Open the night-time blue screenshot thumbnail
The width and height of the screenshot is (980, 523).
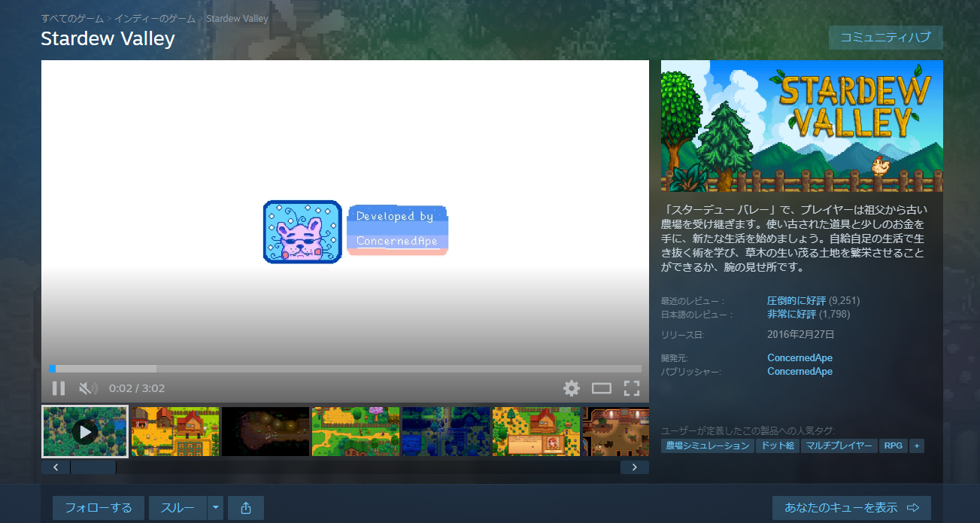point(446,431)
